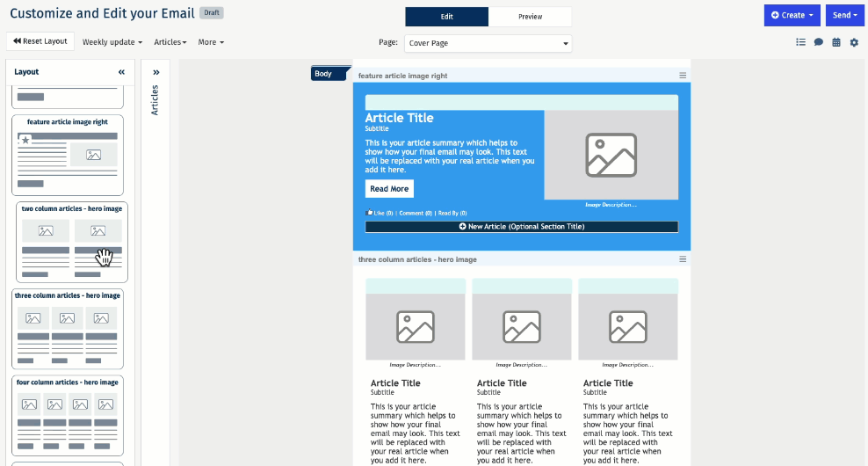The height and width of the screenshot is (466, 868).
Task: Select four column articles layout thumbnail
Action: pyautogui.click(x=68, y=414)
